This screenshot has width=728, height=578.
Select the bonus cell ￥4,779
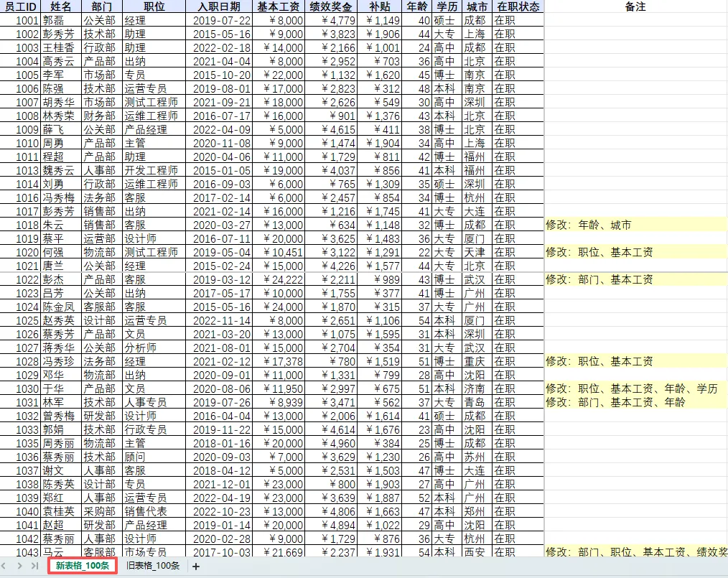pos(330,20)
